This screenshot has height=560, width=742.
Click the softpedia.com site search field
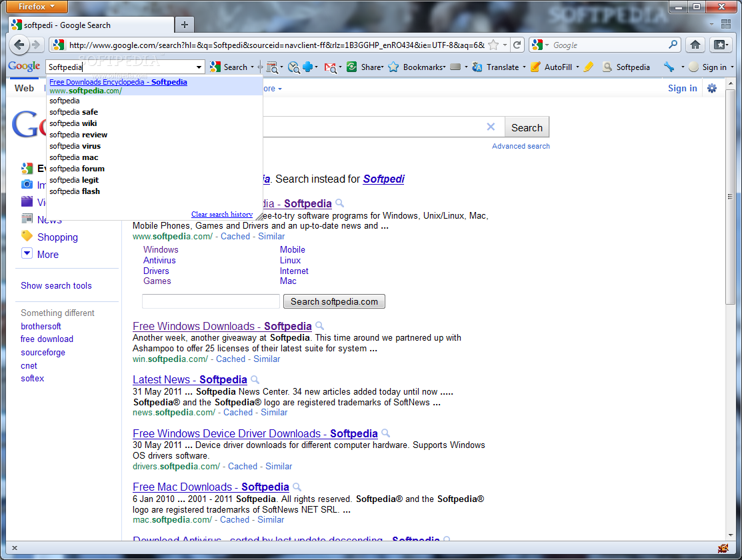coord(211,301)
